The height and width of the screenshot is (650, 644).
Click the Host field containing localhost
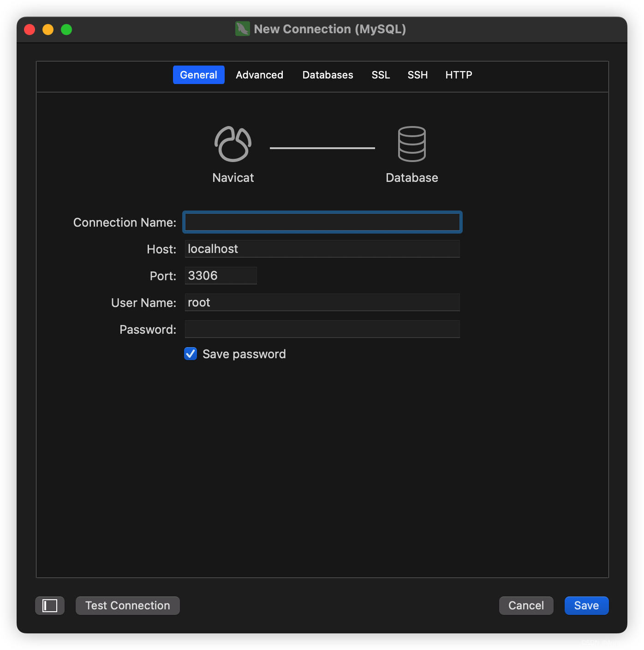(322, 249)
